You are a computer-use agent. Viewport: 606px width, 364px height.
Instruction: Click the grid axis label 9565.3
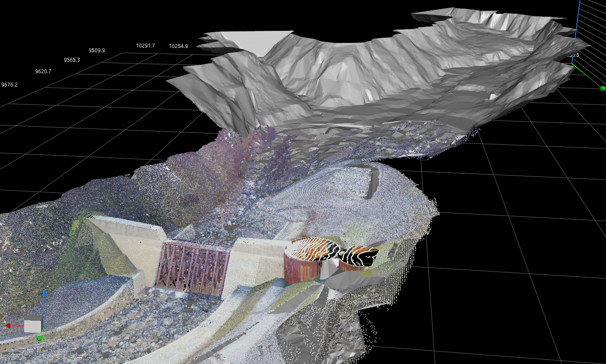(72, 60)
